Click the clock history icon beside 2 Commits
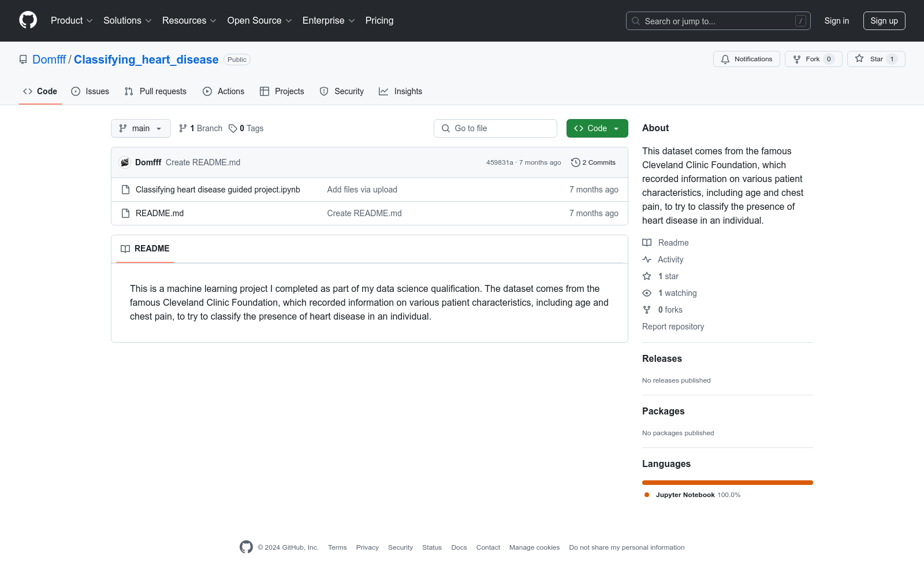Image resolution: width=924 pixels, height=578 pixels. [x=575, y=162]
